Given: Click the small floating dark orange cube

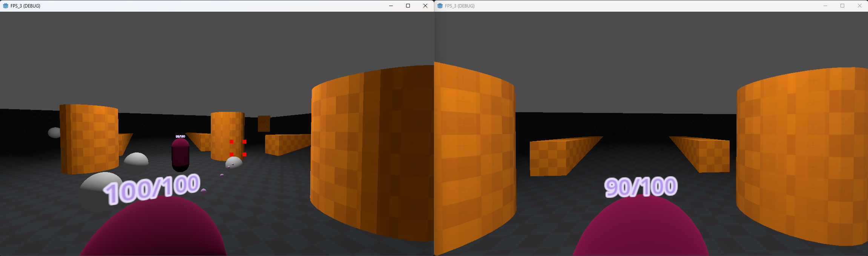Looking at the screenshot, I should pos(264,123).
